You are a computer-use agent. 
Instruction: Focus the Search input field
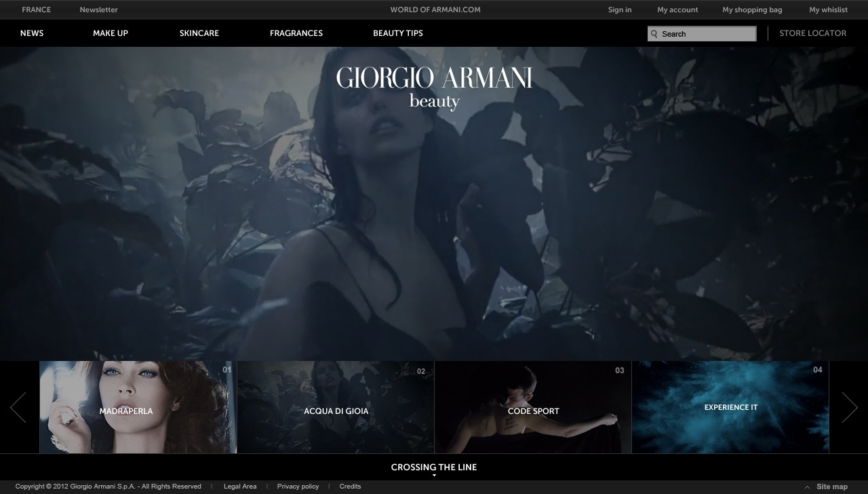(x=702, y=34)
